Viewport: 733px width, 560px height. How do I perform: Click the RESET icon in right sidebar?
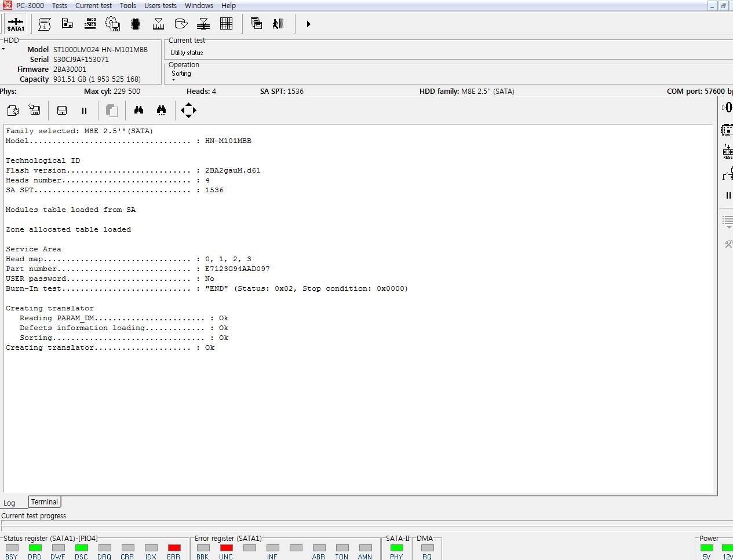(727, 152)
